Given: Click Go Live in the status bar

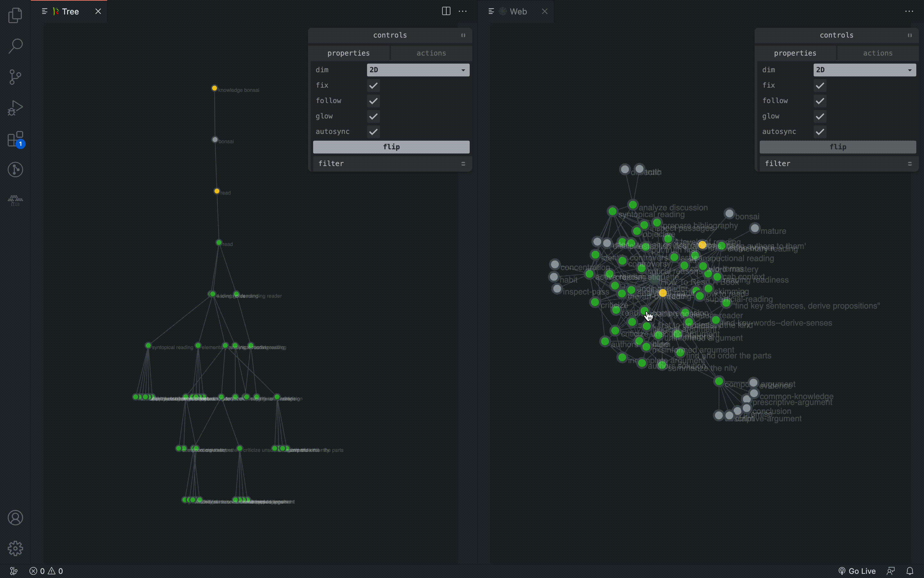Looking at the screenshot, I should pyautogui.click(x=857, y=571).
